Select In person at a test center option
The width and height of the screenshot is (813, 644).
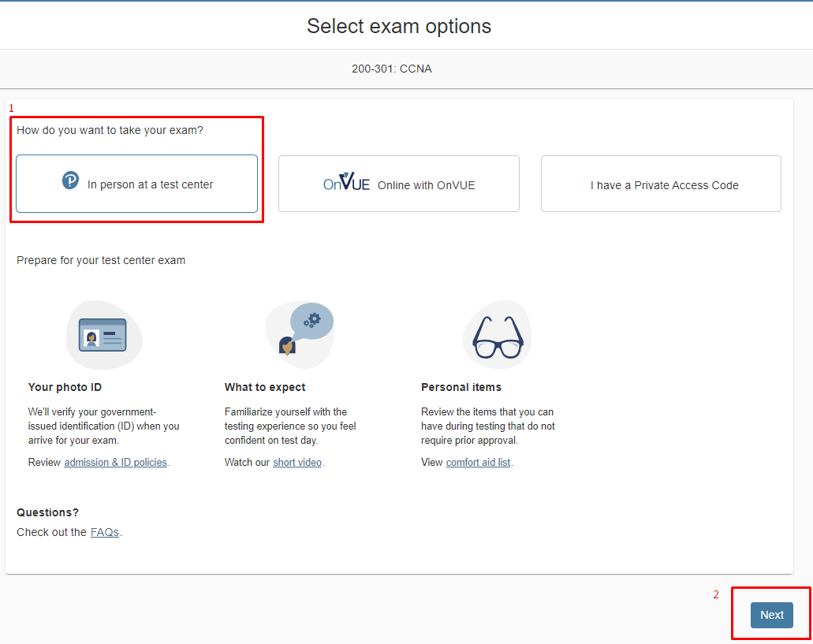(137, 184)
